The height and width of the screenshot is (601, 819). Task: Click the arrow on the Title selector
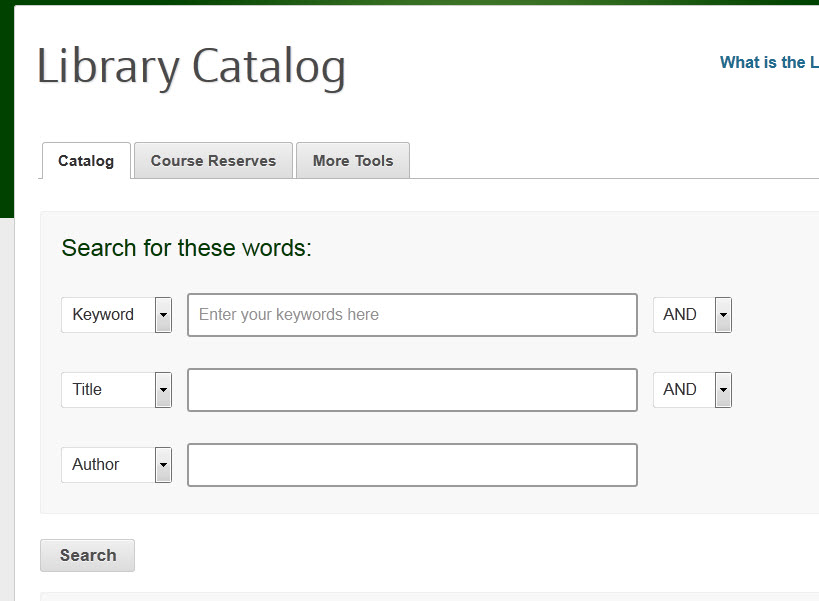tap(161, 389)
